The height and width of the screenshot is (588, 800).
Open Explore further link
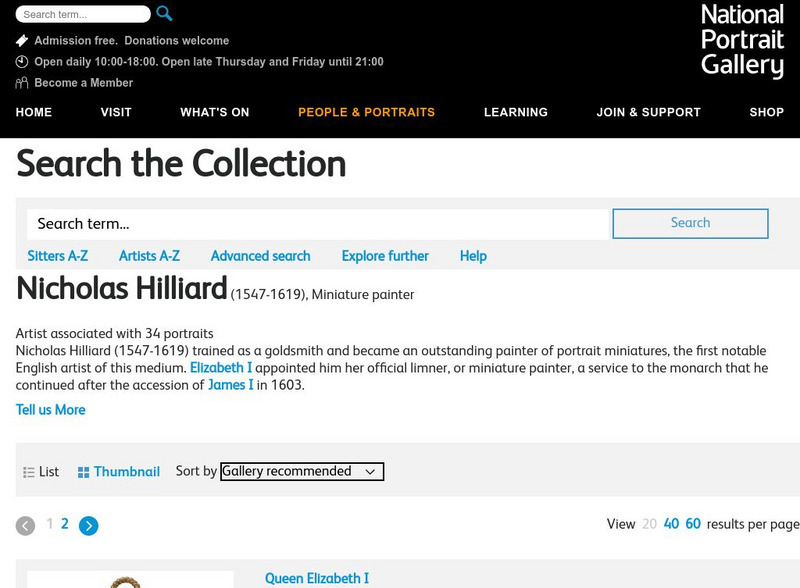point(385,256)
